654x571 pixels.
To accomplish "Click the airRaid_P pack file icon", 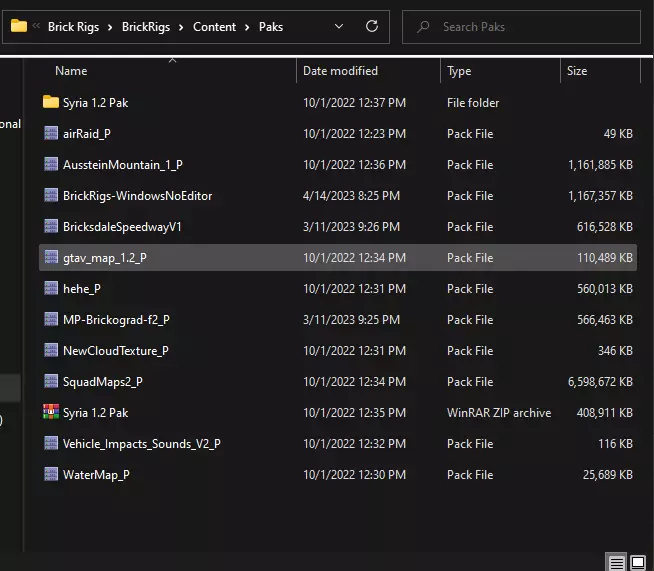I will [51, 134].
